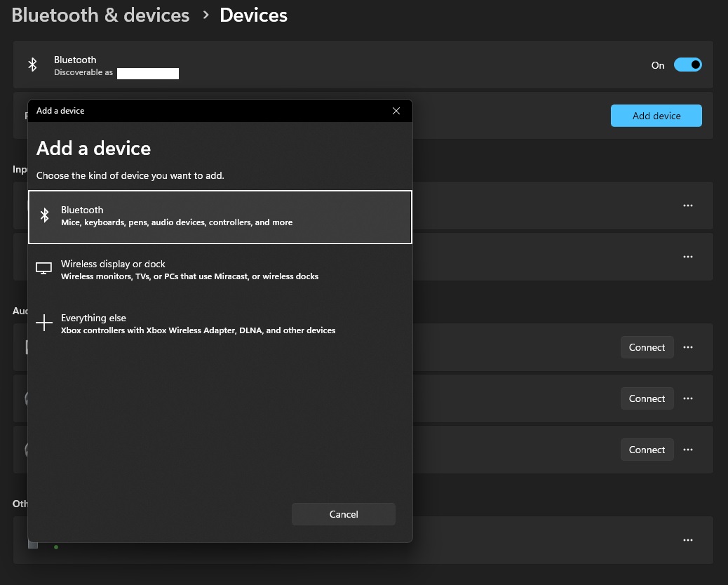Click the Bluetooth icon in the dialog list

tap(45, 215)
